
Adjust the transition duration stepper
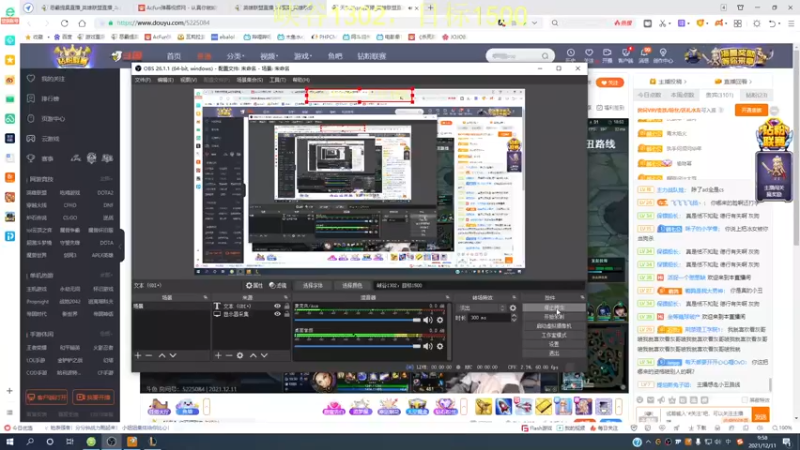point(514,317)
